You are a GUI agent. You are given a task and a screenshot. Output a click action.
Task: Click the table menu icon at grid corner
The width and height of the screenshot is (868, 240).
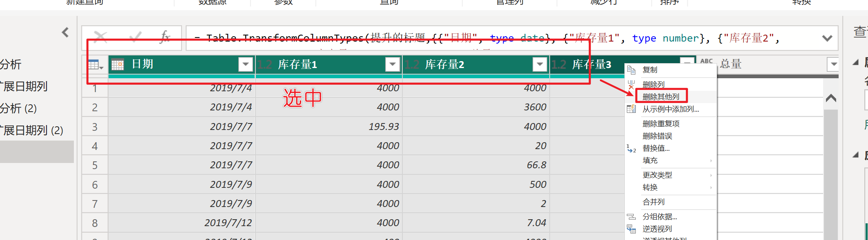[95, 65]
